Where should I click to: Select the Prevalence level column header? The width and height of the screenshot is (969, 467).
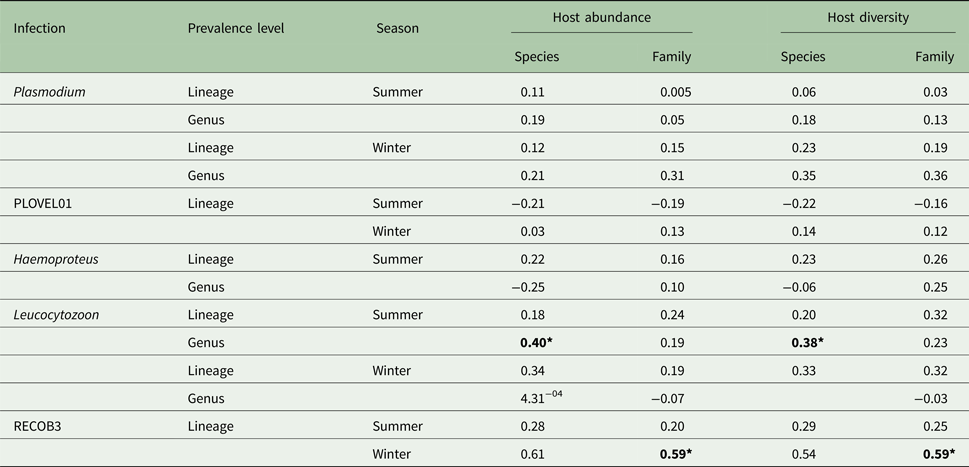pyautogui.click(x=236, y=28)
